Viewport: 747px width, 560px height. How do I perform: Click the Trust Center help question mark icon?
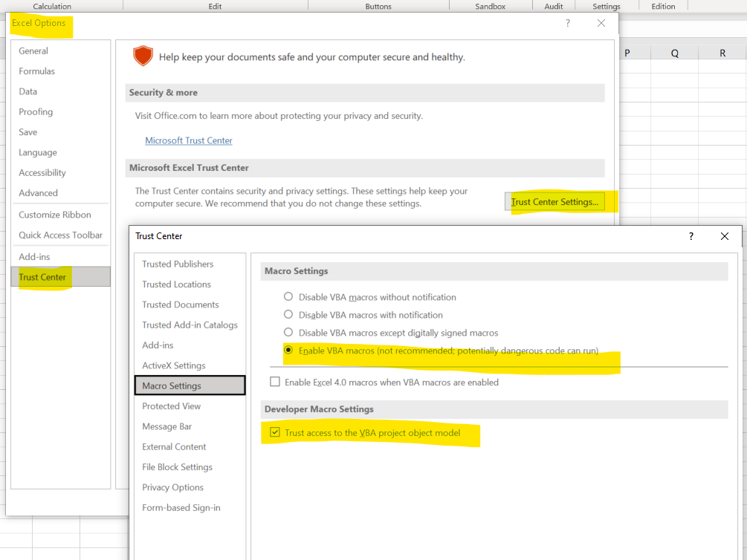click(691, 236)
